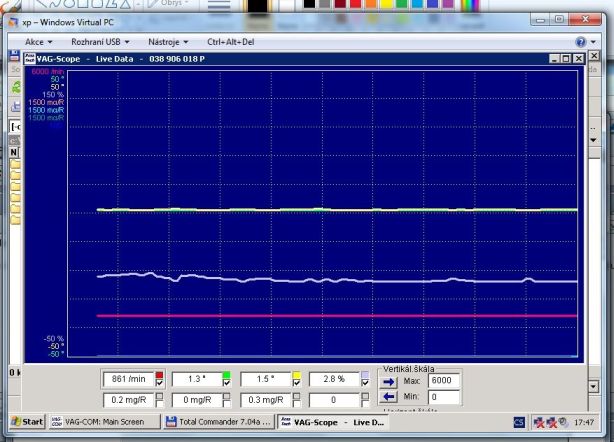The height and width of the screenshot is (442, 614).
Task: Restore the Windows Virtual PC window size
Action: point(559,20)
